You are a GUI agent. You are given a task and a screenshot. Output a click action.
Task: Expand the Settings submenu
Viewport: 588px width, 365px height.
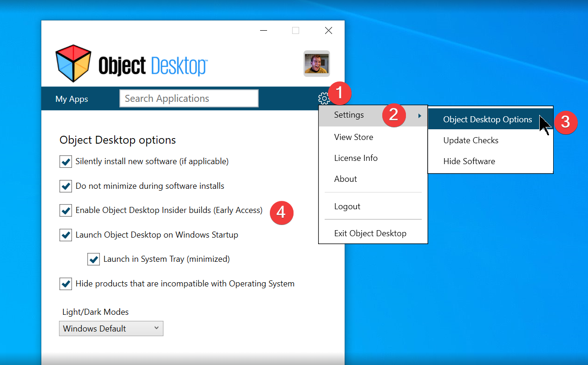373,115
